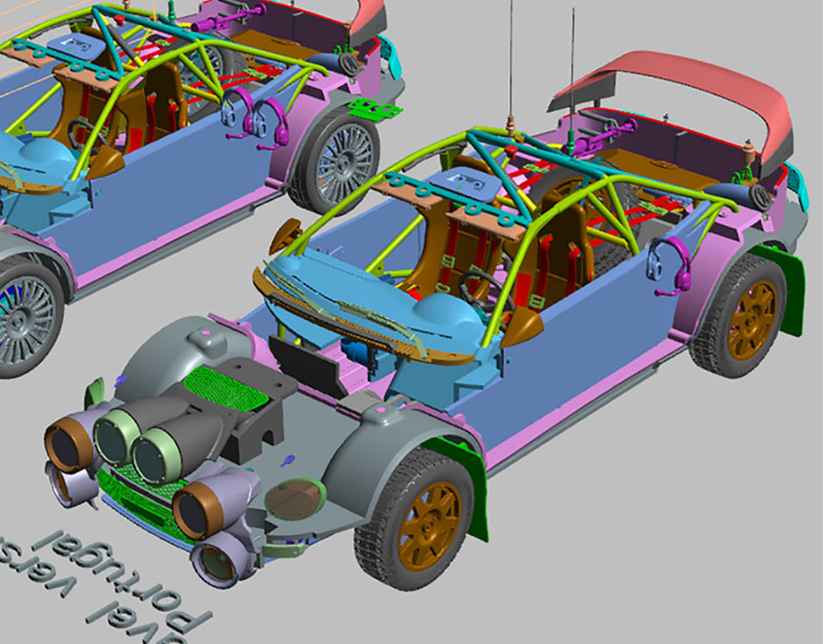The height and width of the screenshot is (644, 823).
Task: Click the brown side mirror on foreground car
Action: coord(286,234)
